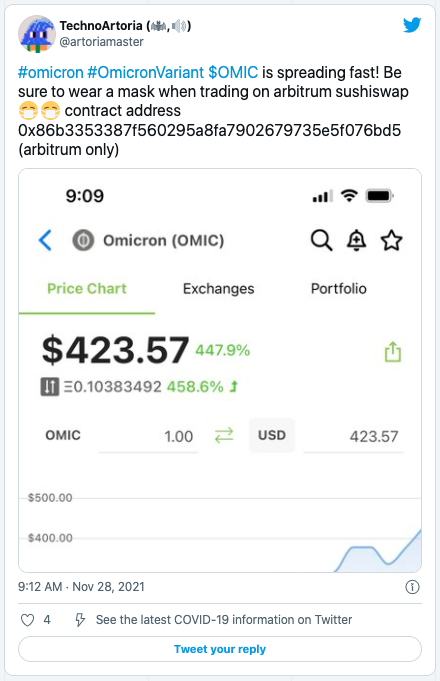Open tweet info circle icon
The image size is (440, 681).
[x=412, y=587]
